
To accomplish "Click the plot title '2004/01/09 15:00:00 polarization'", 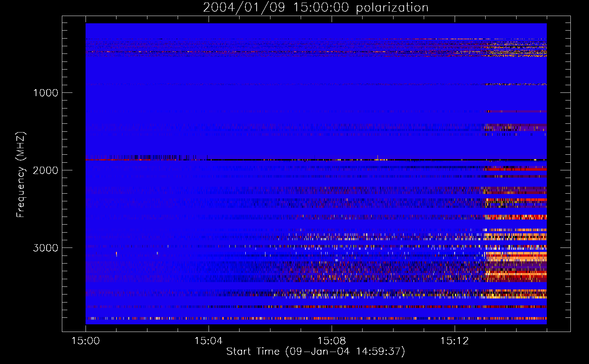I will [316, 8].
